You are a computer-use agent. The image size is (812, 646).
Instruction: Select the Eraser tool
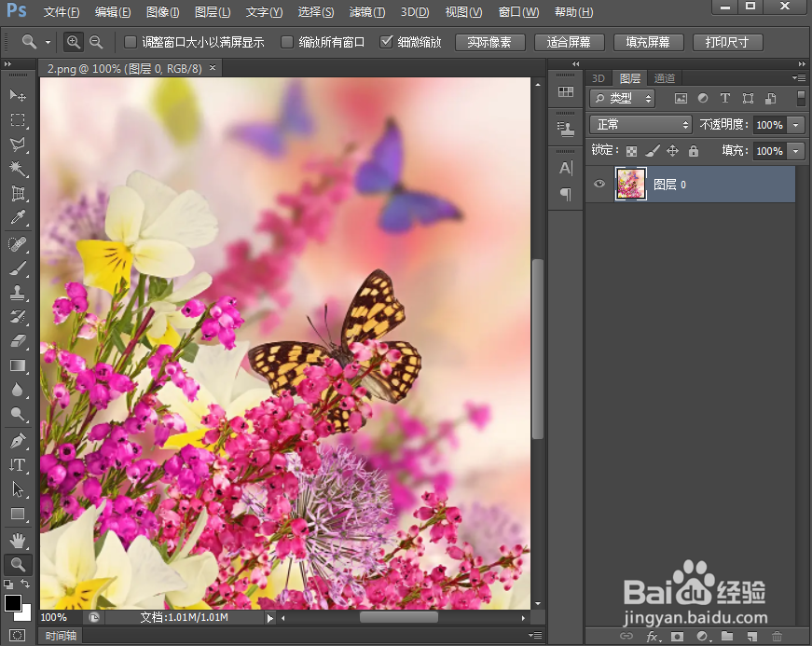18,341
